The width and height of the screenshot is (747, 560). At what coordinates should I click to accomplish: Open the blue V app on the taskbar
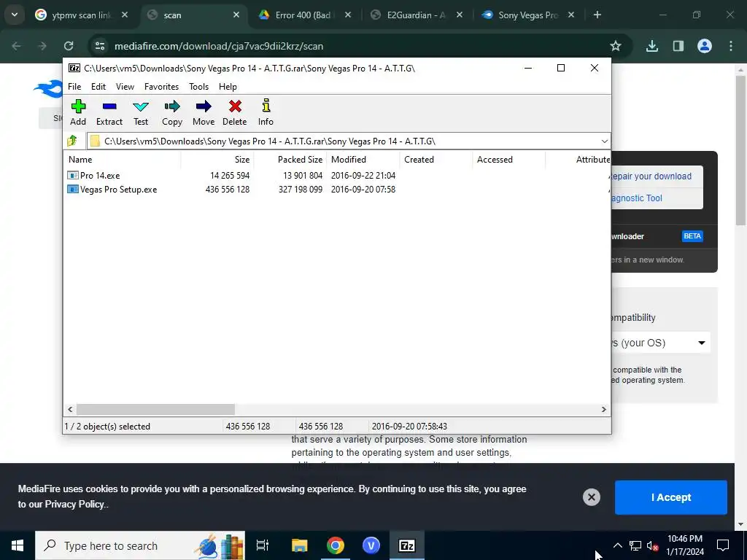coord(371,545)
